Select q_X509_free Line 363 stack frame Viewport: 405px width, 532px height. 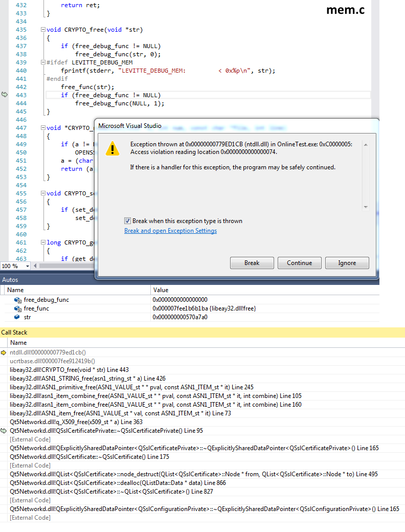pyautogui.click(x=76, y=422)
